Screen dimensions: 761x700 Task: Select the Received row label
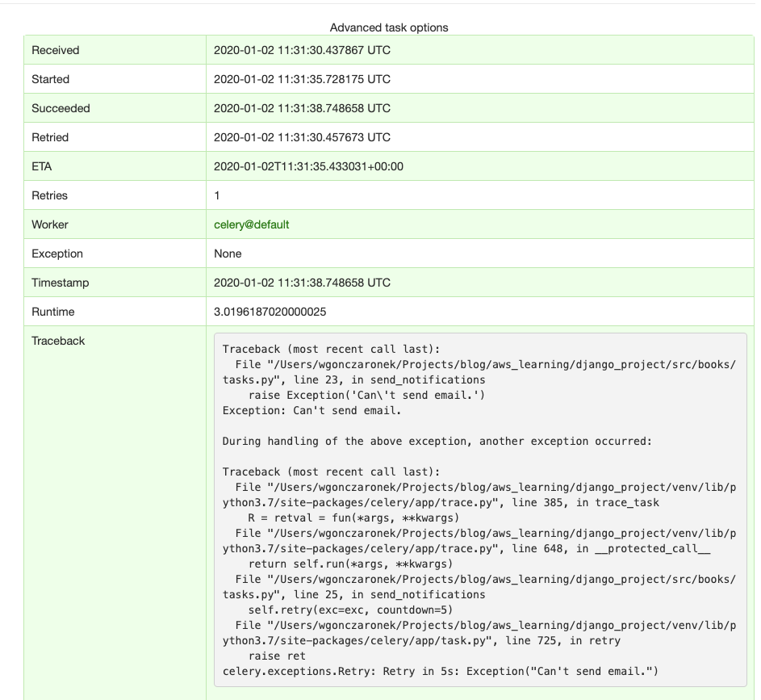56,50
